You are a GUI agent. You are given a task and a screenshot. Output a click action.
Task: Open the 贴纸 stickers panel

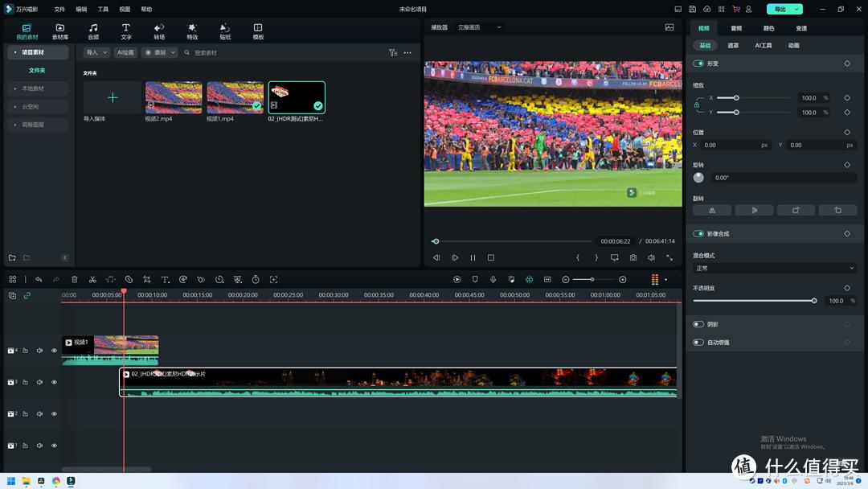pos(225,31)
